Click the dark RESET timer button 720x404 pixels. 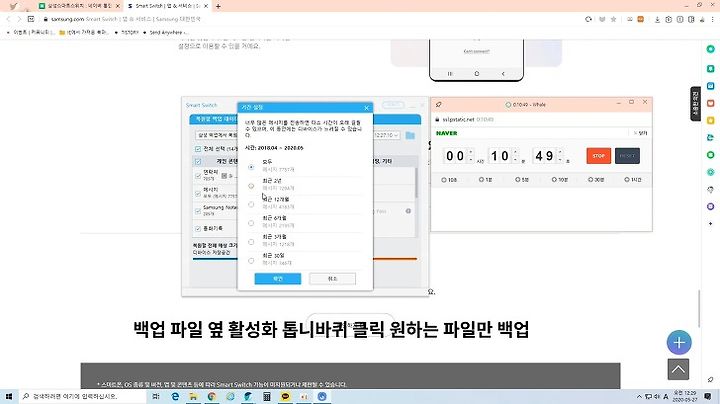tap(627, 156)
